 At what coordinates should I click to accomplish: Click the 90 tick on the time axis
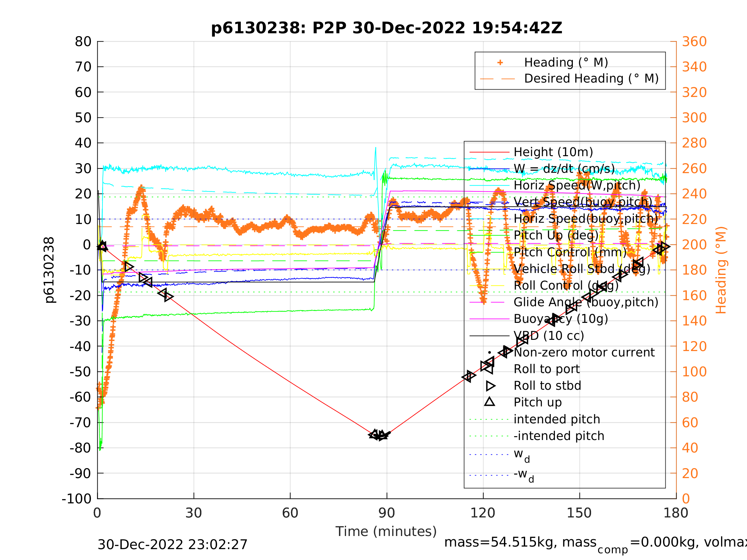(x=387, y=513)
